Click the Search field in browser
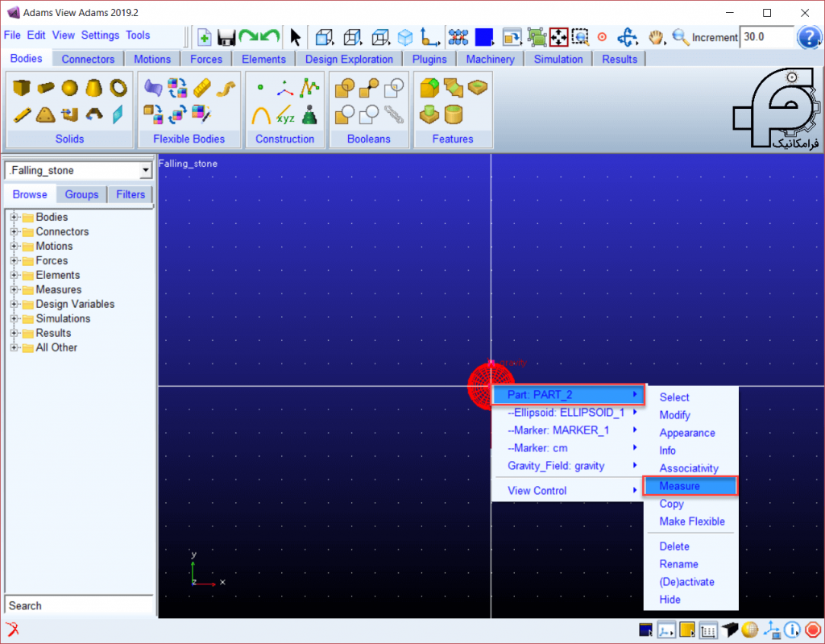Viewport: 825px width, 644px height. click(x=79, y=605)
